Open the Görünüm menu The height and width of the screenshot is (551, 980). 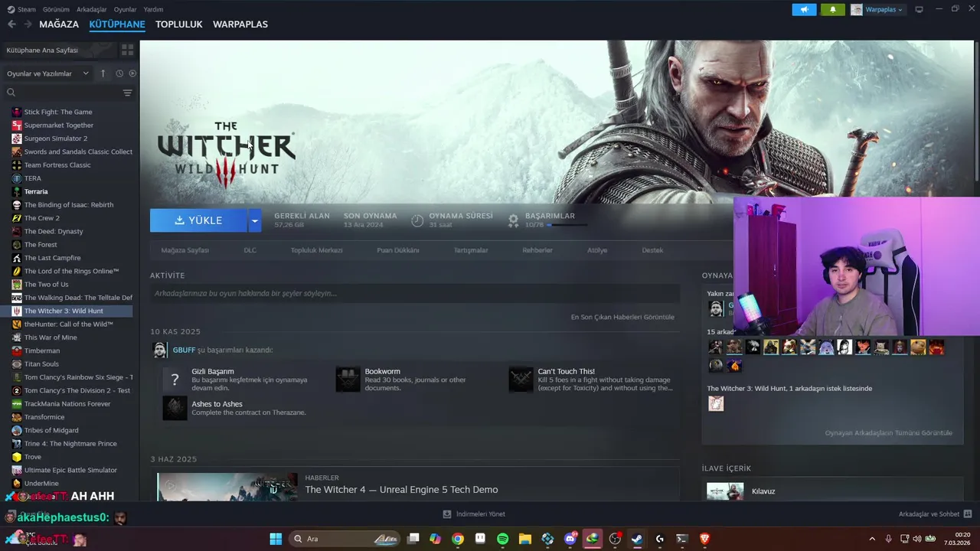tap(56, 9)
